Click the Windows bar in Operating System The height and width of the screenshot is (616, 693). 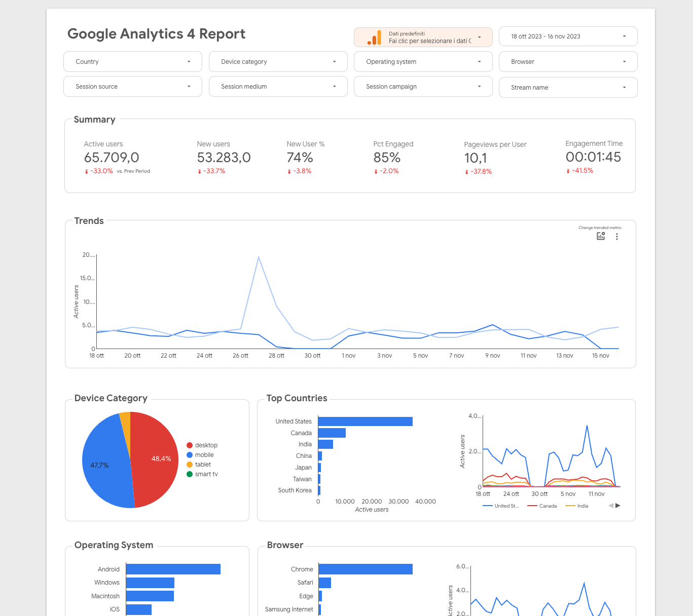[x=150, y=583]
